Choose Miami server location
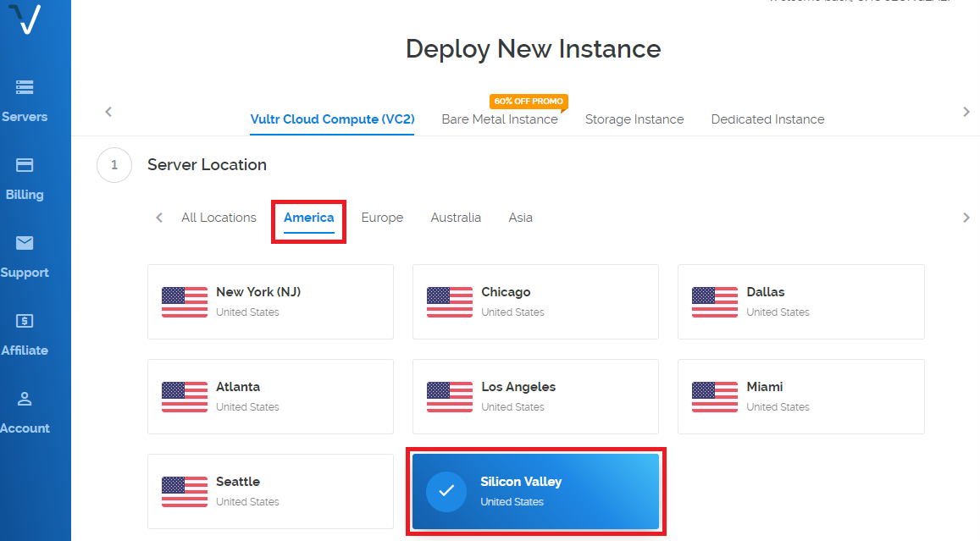980x541 pixels. click(x=800, y=397)
